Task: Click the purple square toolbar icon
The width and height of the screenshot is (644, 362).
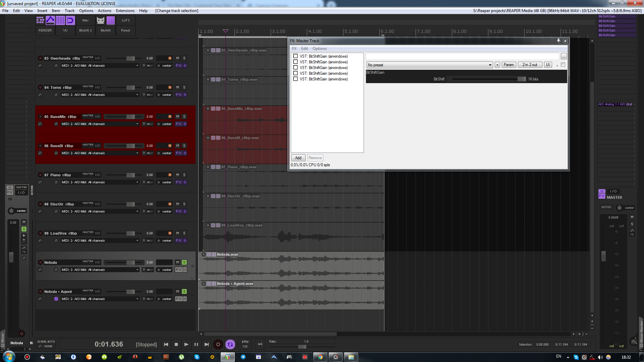Action: [x=111, y=20]
